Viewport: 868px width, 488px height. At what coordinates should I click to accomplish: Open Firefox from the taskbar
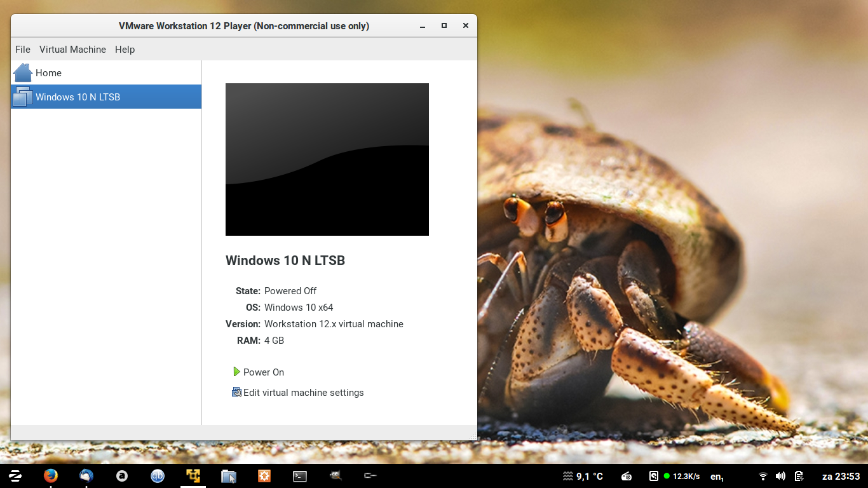(51, 476)
